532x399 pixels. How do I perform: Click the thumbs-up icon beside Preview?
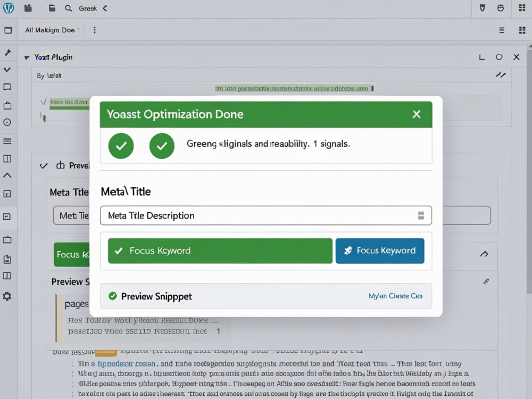pyautogui.click(x=61, y=165)
